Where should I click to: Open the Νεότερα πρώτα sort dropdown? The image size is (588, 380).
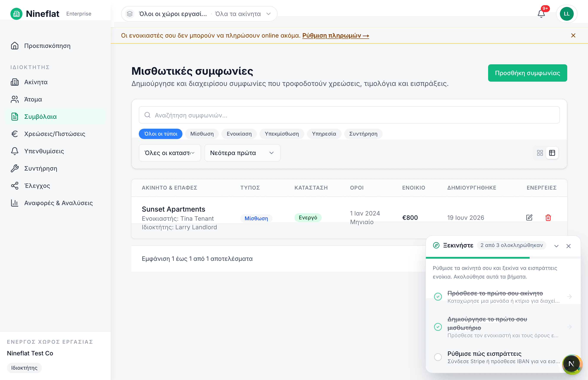[242, 153]
